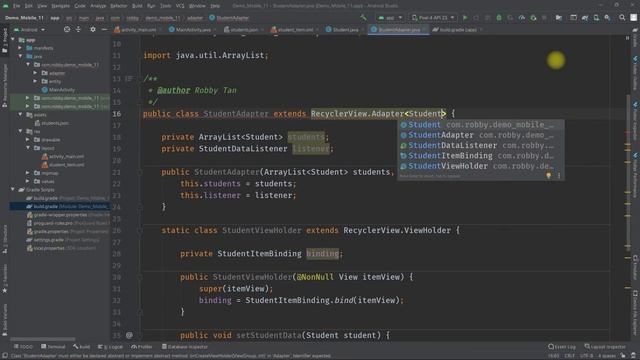Open the Navigate menu
Viewport: 640px width, 360px height.
[60, 6]
